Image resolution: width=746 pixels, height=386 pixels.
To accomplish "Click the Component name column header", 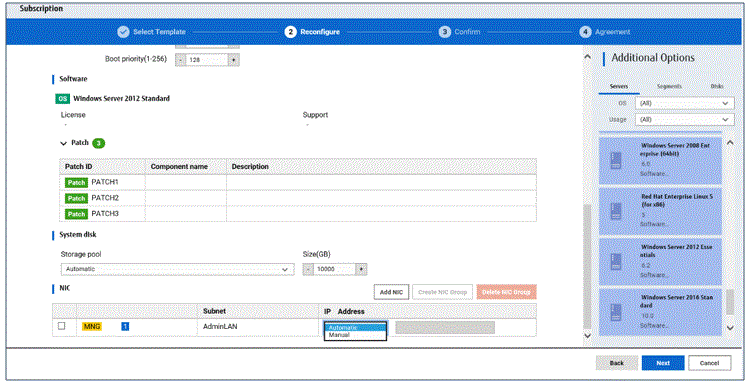I will tap(179, 167).
